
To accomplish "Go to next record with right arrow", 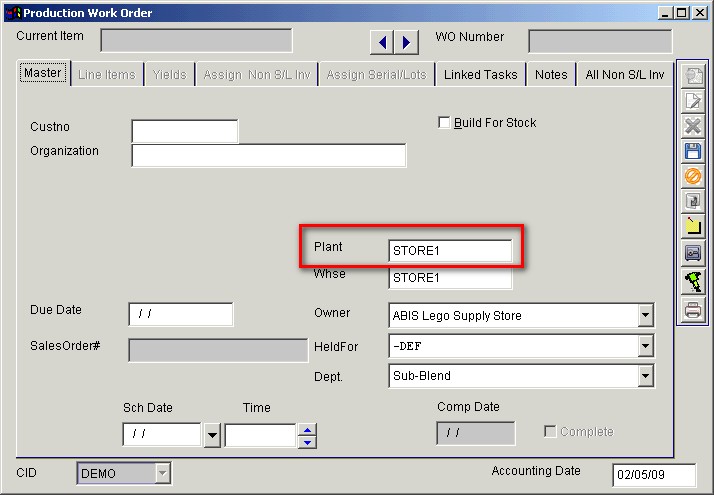I will tap(406, 42).
